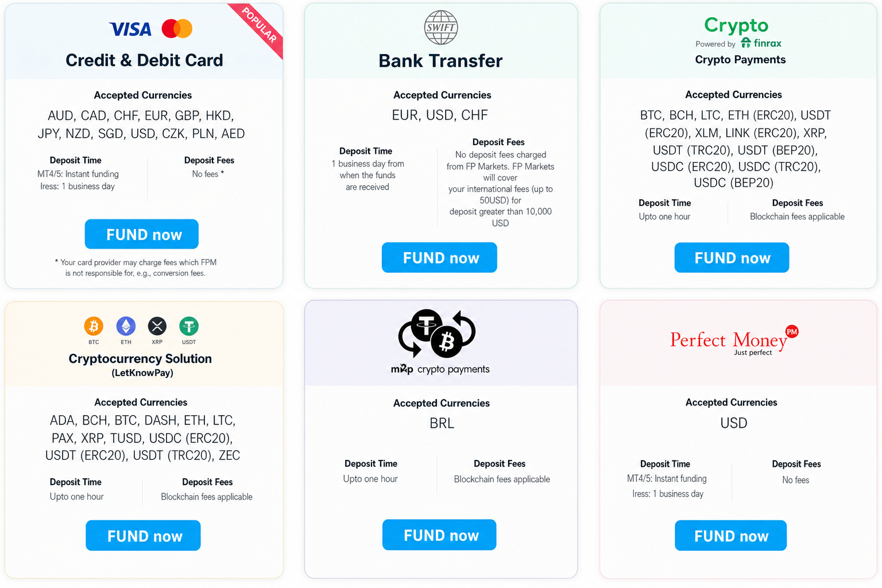Image resolution: width=882 pixels, height=588 pixels.
Task: Click FUND now under Crypto Payments
Action: pos(732,258)
